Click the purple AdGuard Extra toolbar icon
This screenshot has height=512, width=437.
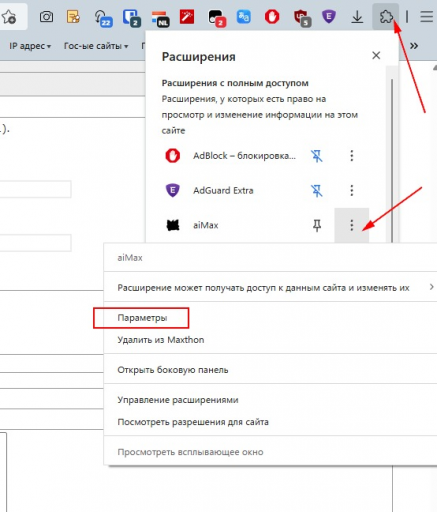[x=329, y=16]
